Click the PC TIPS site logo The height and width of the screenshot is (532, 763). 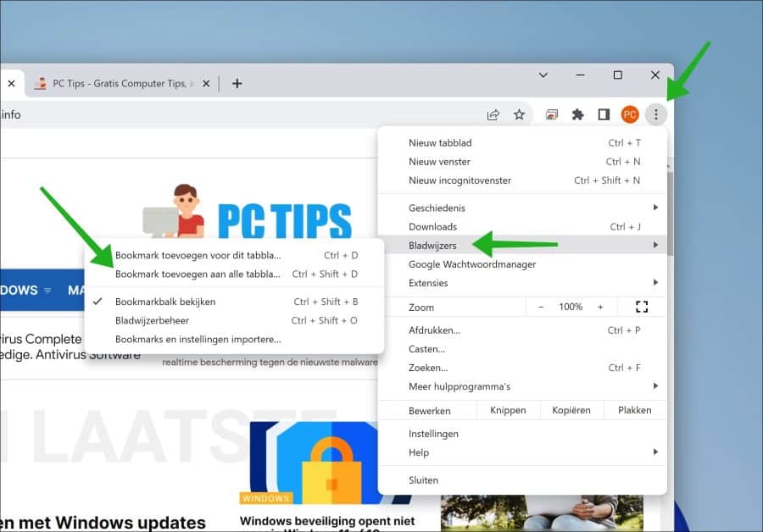click(x=248, y=212)
